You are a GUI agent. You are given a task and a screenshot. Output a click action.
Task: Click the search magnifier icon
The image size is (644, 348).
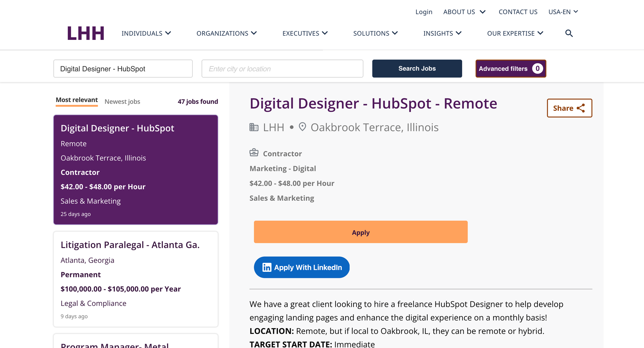569,33
